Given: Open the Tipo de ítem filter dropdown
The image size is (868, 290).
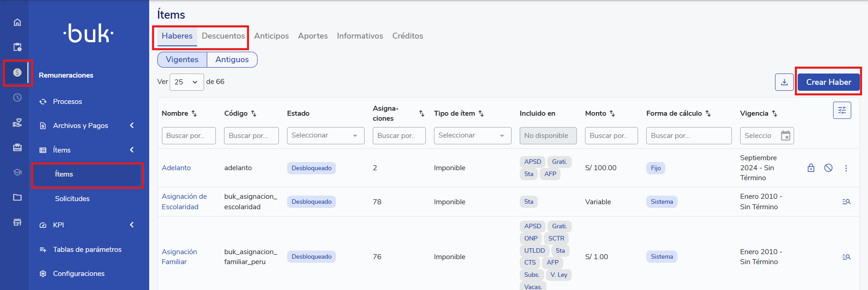Looking at the screenshot, I should [x=472, y=136].
